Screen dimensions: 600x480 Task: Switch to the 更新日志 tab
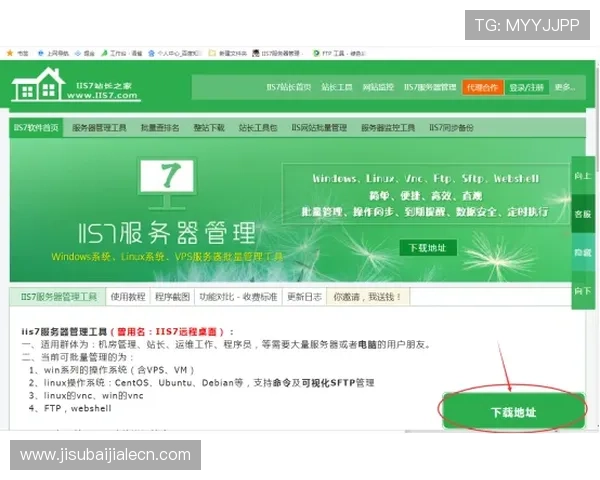pos(305,297)
